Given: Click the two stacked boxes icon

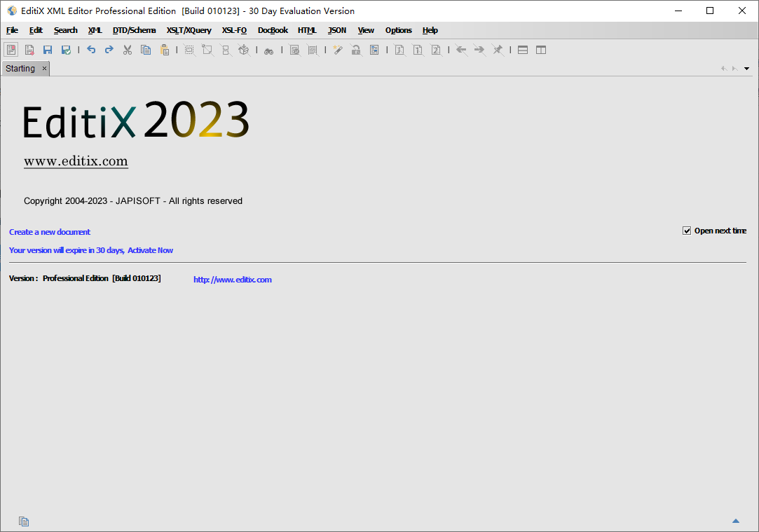Looking at the screenshot, I should [226, 50].
